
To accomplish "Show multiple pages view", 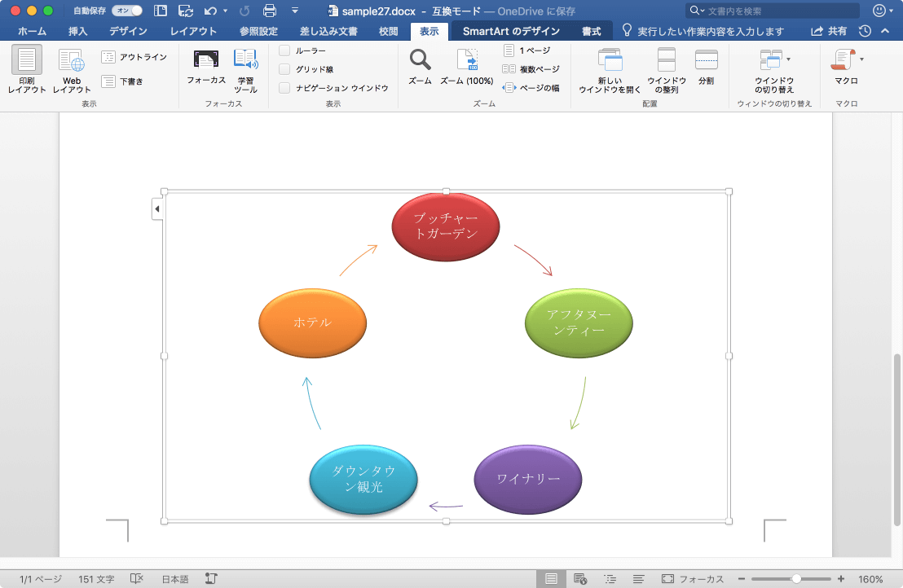I will (x=531, y=69).
